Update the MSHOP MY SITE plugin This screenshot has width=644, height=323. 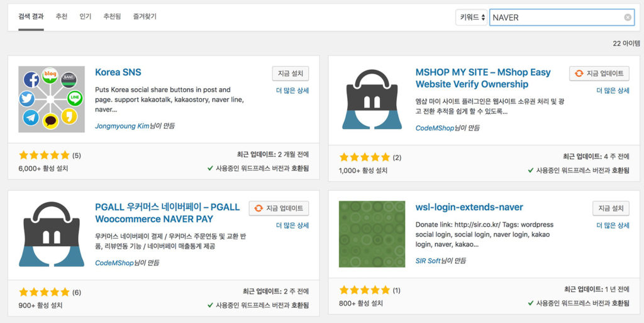599,74
